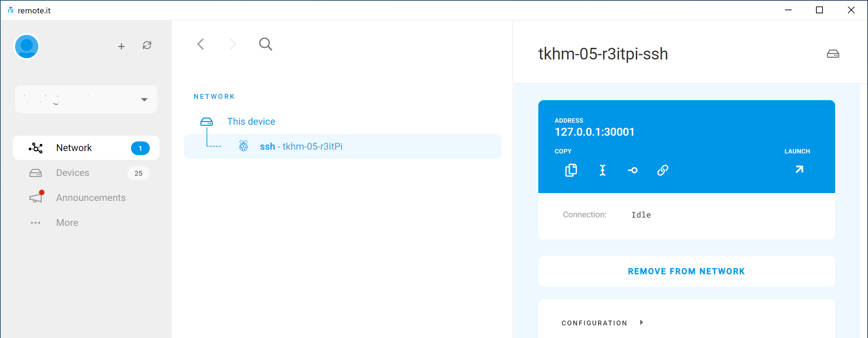This screenshot has height=338, width=868.
Task: Open Announcements in the sidebar
Action: tap(86, 198)
